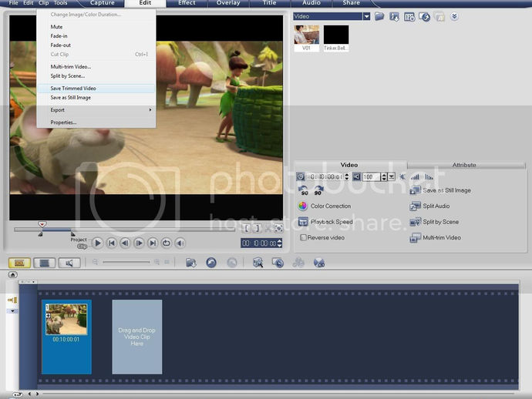Screen dimensions: 532x399
Task: Jump to the End button
Action: pyautogui.click(x=153, y=243)
